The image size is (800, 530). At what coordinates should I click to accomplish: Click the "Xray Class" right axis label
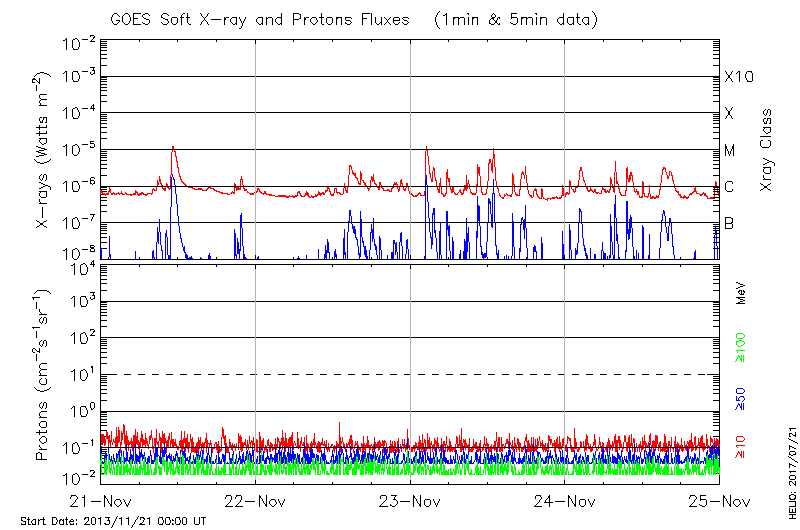tap(767, 150)
